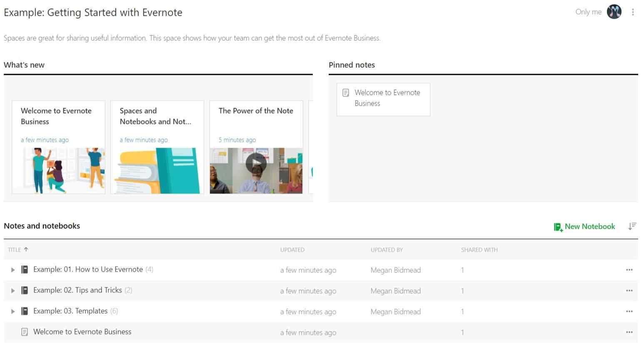Screen dimensions: 644x344
Task: Open Spaces and Notebooks card
Action: tap(157, 147)
